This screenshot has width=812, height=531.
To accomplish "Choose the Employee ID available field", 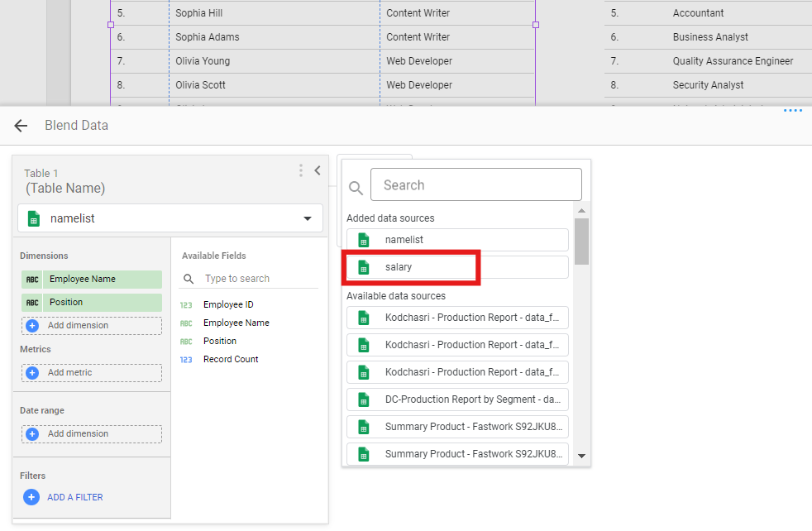I will (228, 305).
